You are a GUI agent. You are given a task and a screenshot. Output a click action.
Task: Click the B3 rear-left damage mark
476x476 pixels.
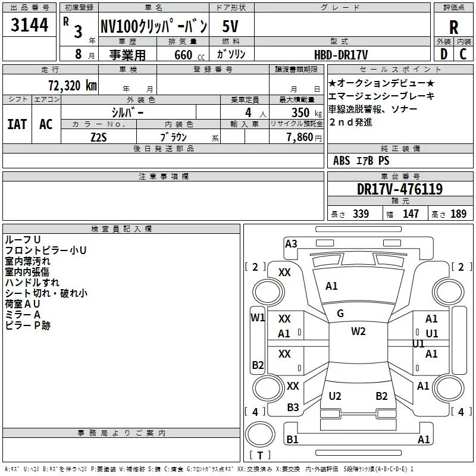click(x=293, y=408)
